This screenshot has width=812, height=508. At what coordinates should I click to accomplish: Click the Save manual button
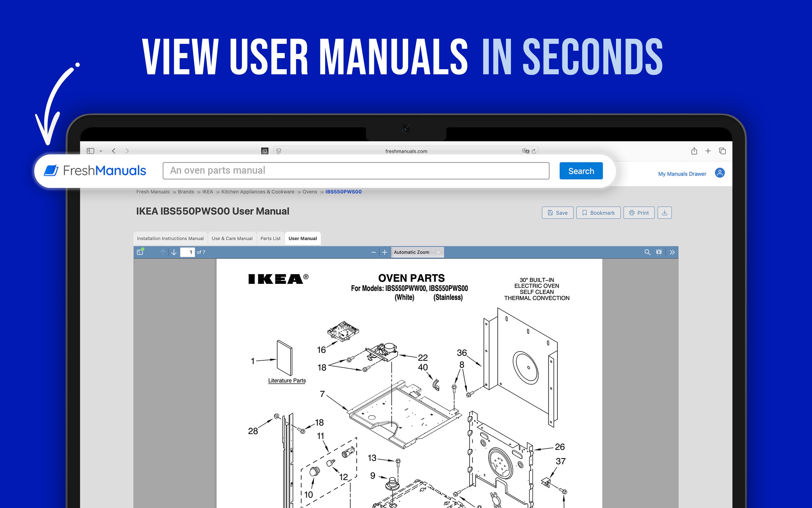[557, 213]
